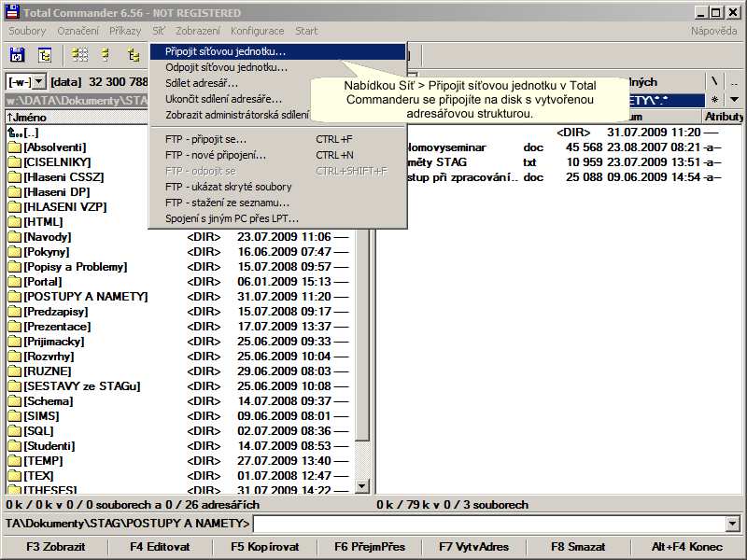The image size is (747, 560).
Task: Open the Označení menu
Action: tap(78, 31)
